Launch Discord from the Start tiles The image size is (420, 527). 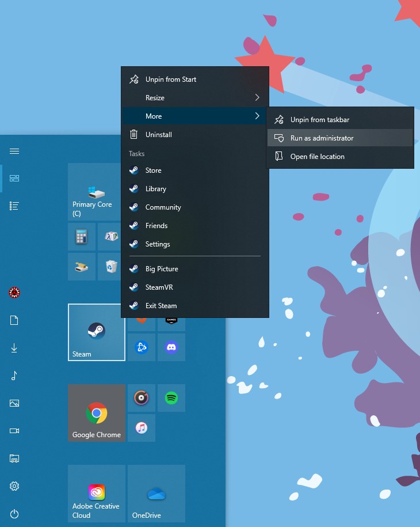(171, 347)
